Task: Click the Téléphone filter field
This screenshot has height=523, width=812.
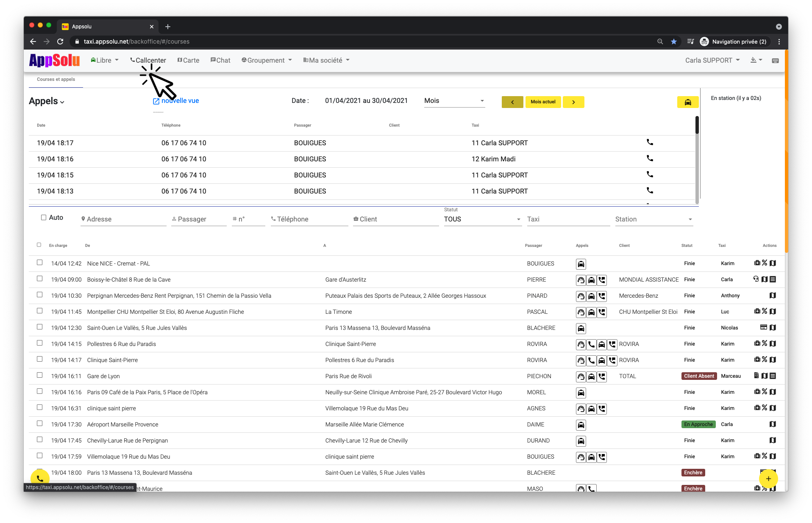Action: pyautogui.click(x=309, y=219)
